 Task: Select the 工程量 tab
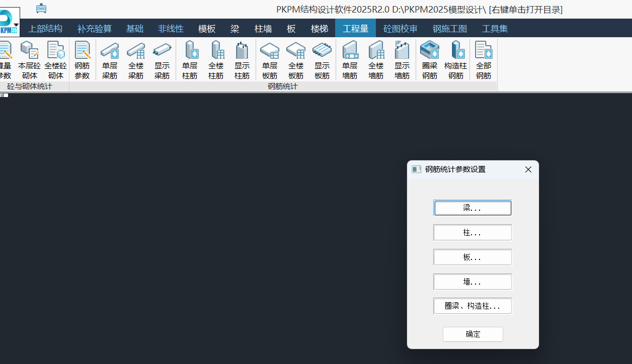click(x=356, y=29)
